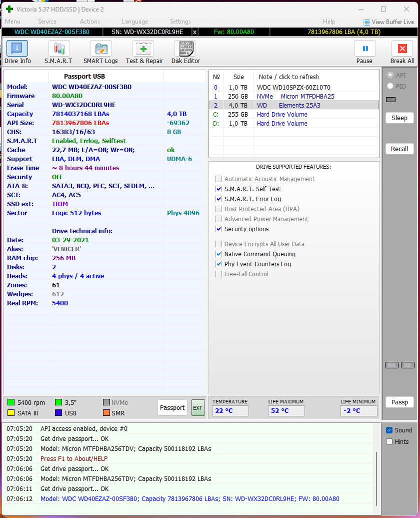The image size is (420, 518).
Task: Toggle Native Command Queuing checkbox
Action: [x=218, y=254]
